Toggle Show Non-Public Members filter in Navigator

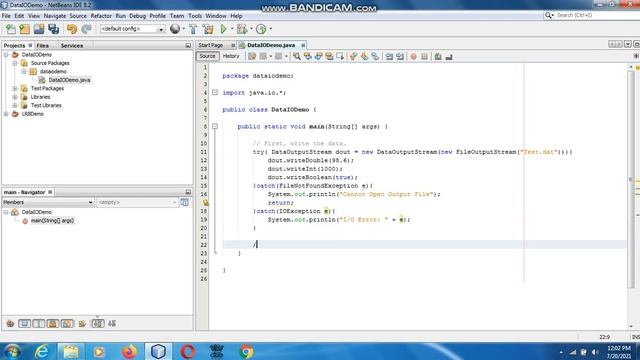click(53, 324)
